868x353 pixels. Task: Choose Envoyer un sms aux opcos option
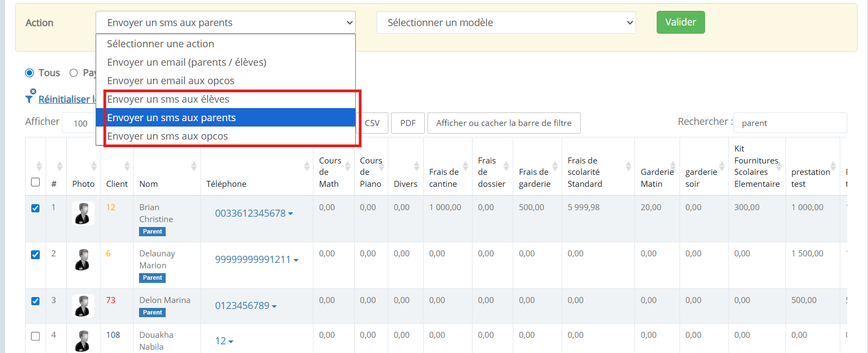pyautogui.click(x=167, y=136)
